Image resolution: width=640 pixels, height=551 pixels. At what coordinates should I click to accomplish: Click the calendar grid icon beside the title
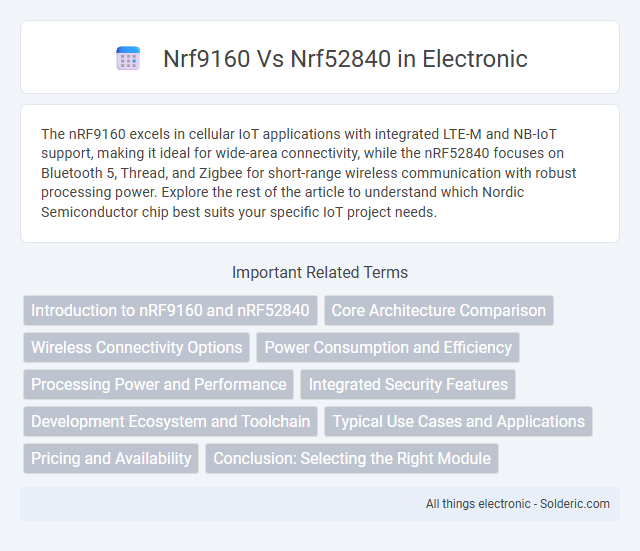[128, 58]
